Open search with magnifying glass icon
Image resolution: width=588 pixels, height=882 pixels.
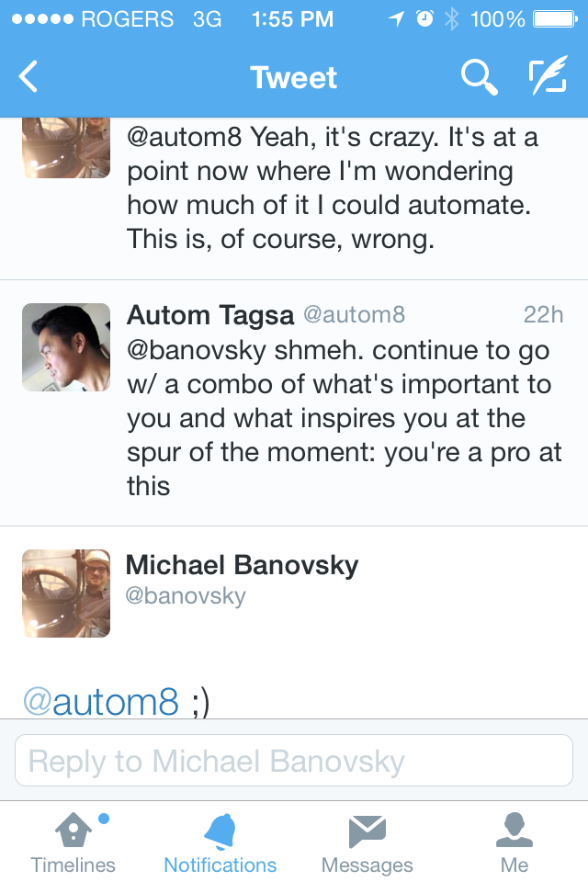479,78
